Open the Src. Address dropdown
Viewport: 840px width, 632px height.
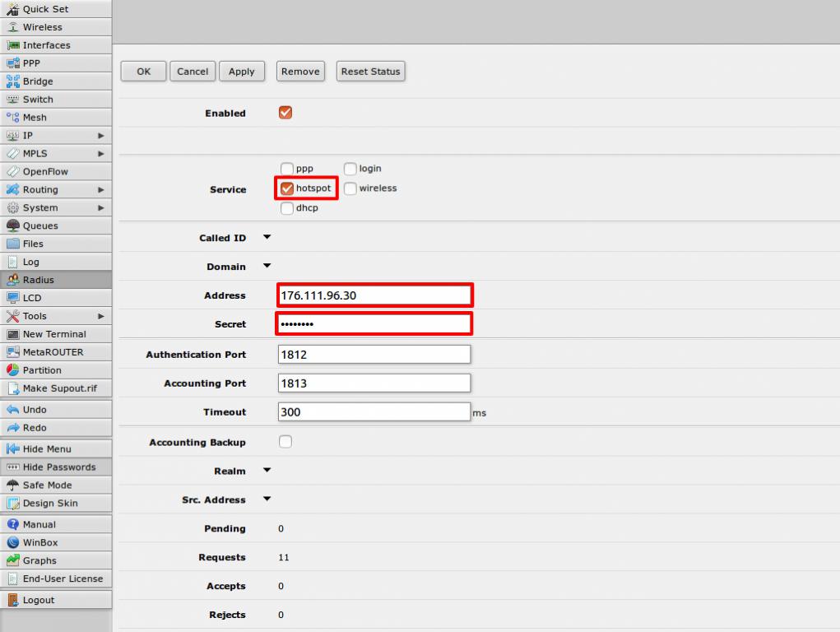pyautogui.click(x=266, y=500)
